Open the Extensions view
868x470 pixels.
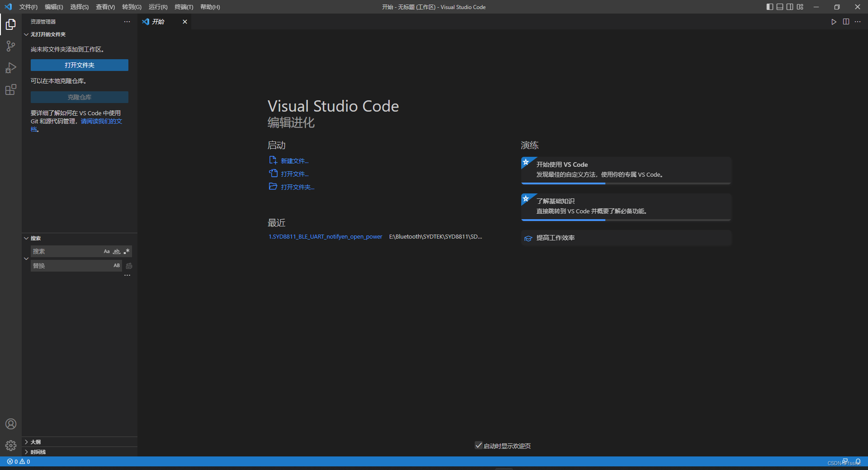pyautogui.click(x=11, y=89)
